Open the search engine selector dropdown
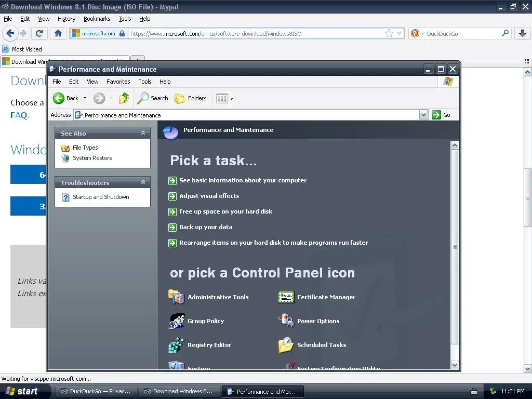This screenshot has height=399, width=532. pyautogui.click(x=422, y=34)
